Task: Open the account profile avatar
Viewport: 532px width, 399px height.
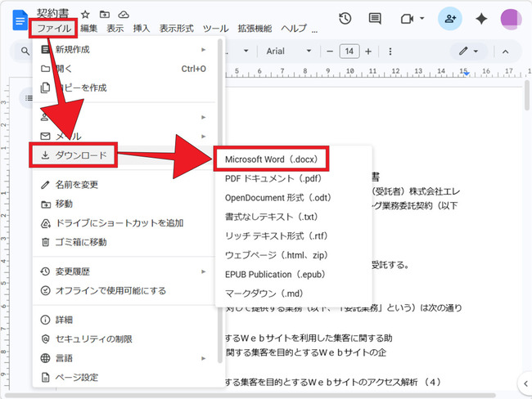Action: click(511, 20)
